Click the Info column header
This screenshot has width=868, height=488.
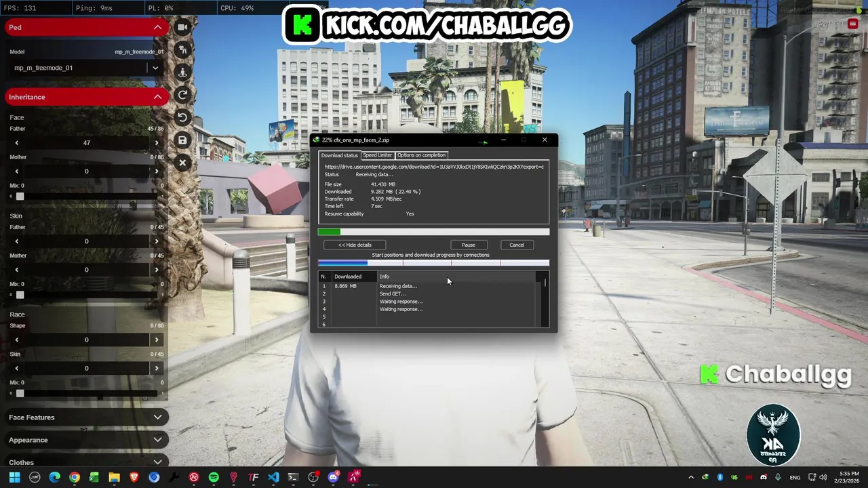[456, 277]
